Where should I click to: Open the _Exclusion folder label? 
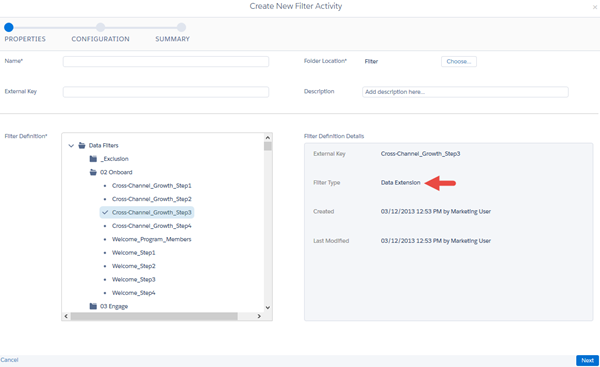114,159
